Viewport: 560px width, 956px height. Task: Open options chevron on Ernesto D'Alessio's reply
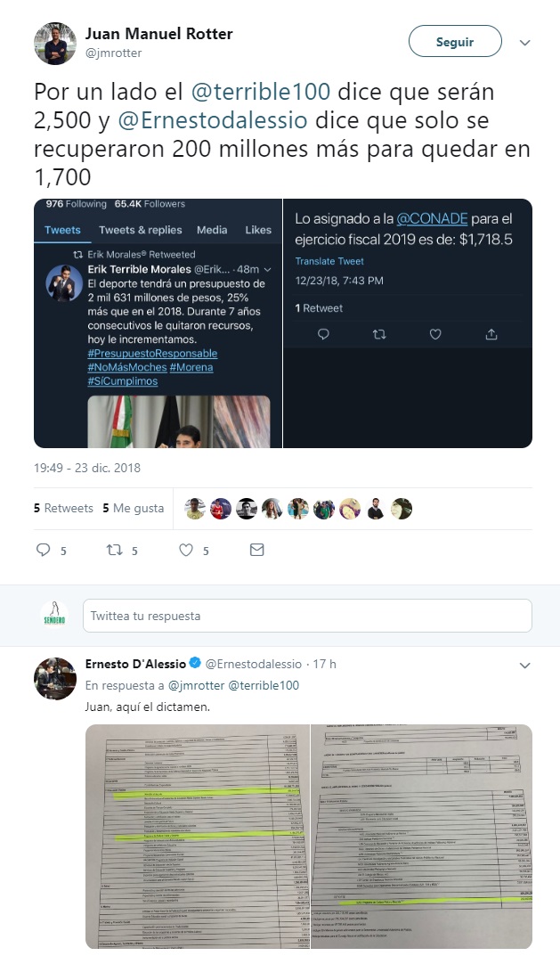(x=524, y=666)
